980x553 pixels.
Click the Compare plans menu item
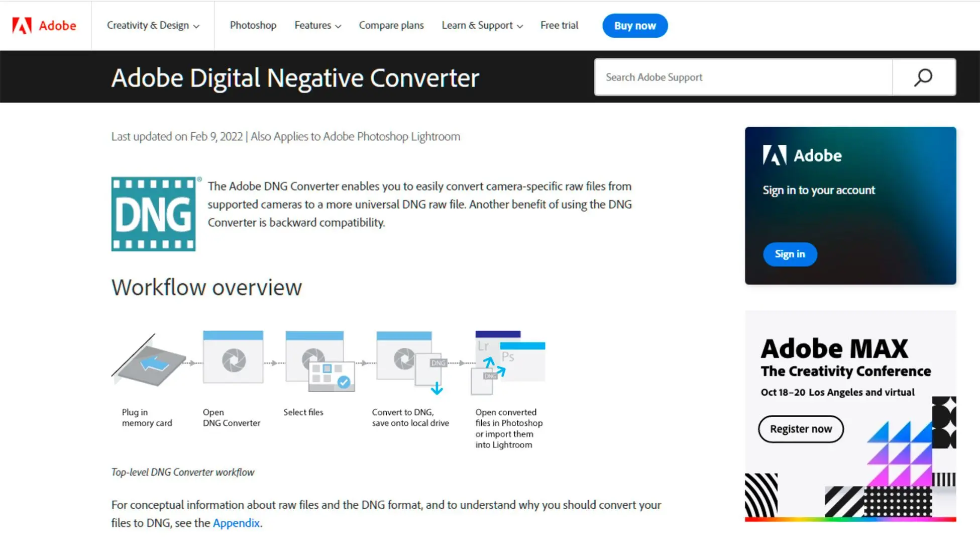(x=391, y=26)
